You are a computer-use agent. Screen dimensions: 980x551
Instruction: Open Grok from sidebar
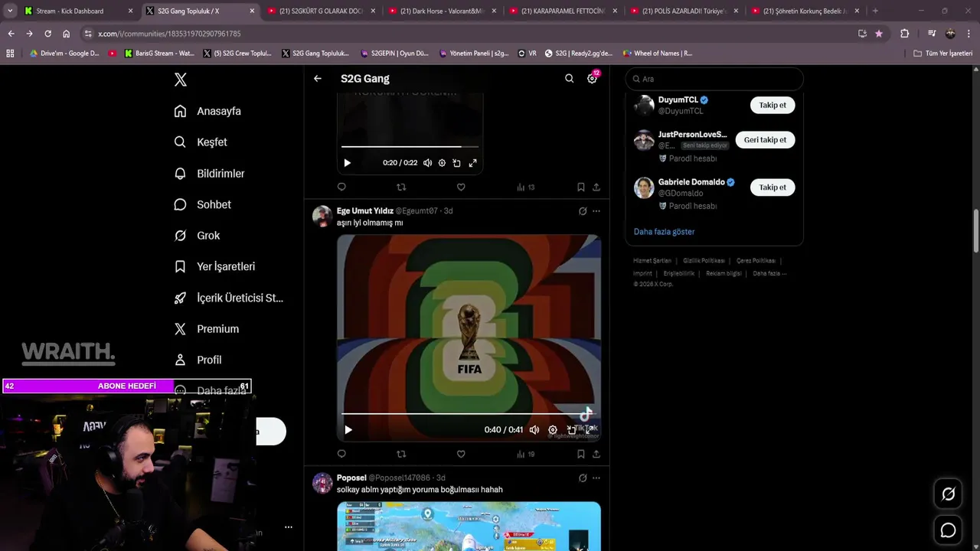197,236
